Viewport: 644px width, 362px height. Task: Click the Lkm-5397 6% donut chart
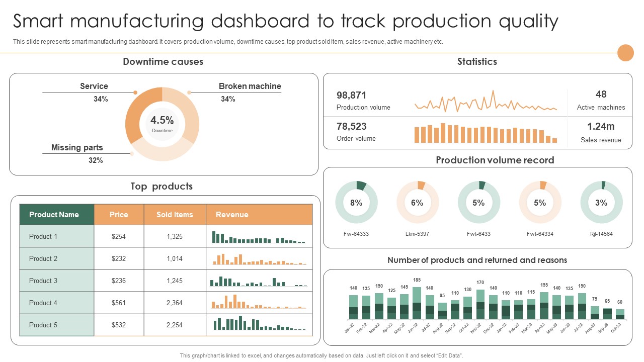click(417, 202)
